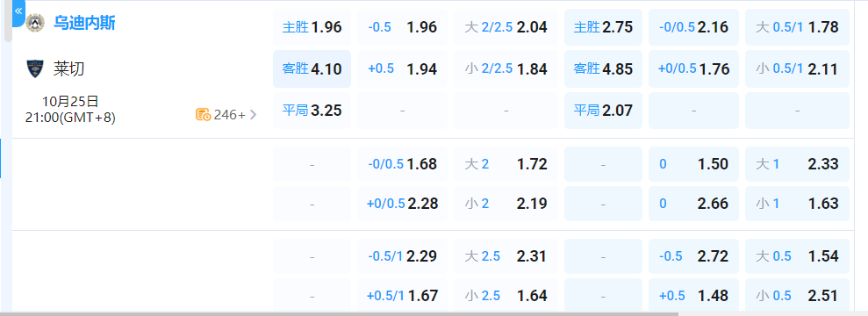Pick handicap -0.5 at odds 1.96
This screenshot has width=868, height=316.
tap(403, 27)
